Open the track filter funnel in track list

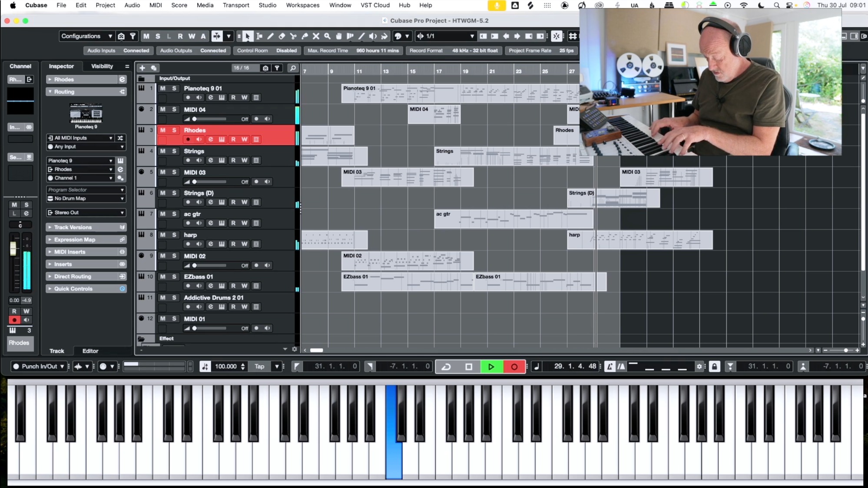point(277,68)
